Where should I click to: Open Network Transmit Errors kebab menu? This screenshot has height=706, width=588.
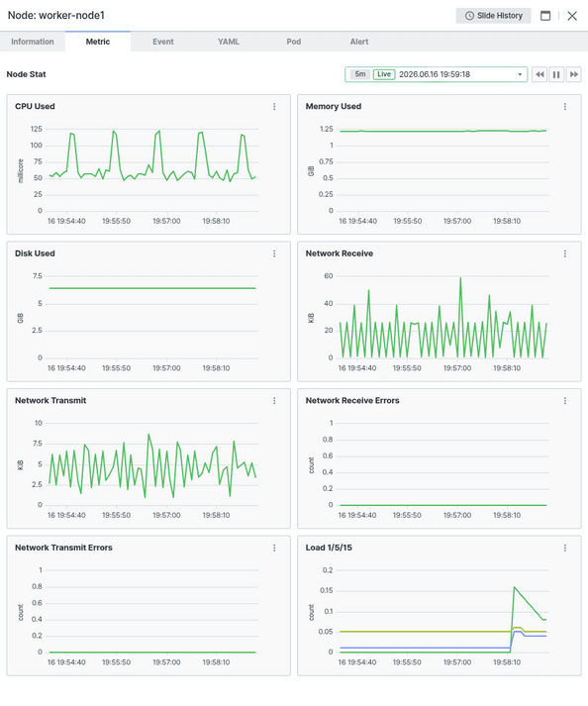click(274, 548)
